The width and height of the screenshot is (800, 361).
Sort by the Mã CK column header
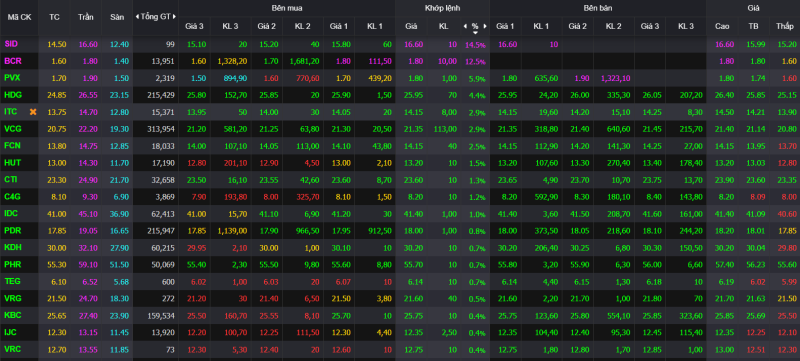pyautogui.click(x=19, y=17)
